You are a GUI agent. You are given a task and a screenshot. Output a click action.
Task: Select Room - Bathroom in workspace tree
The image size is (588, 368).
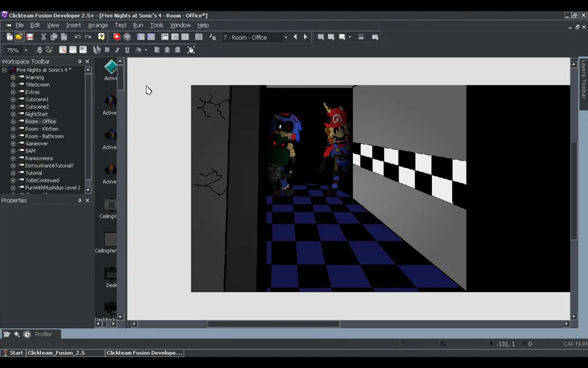(x=44, y=136)
